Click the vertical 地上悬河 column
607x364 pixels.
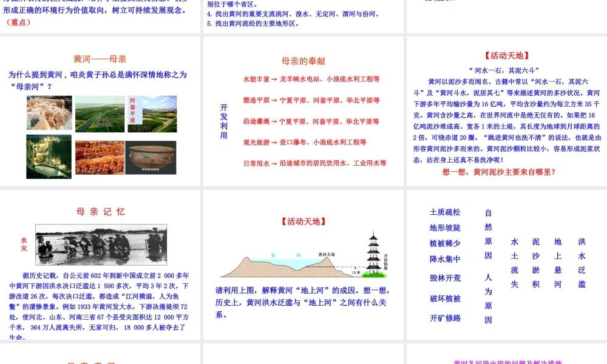(x=558, y=263)
